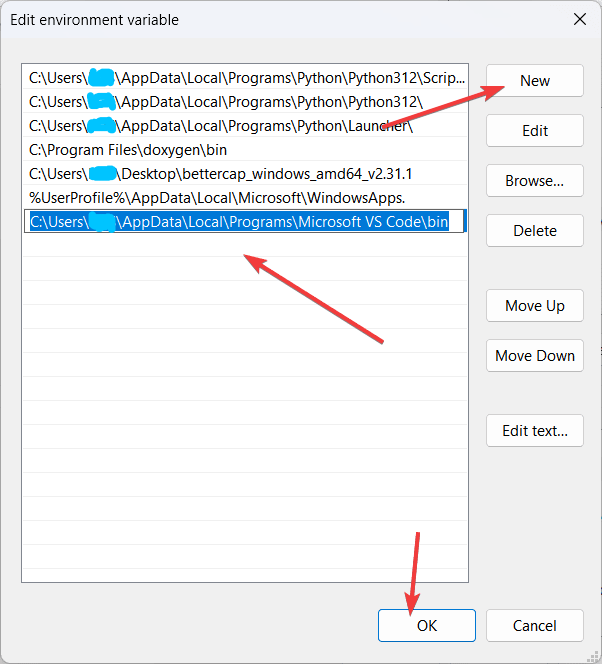Viewport: 602px width, 664px height.
Task: Open the Edit text... view
Action: coord(535,430)
